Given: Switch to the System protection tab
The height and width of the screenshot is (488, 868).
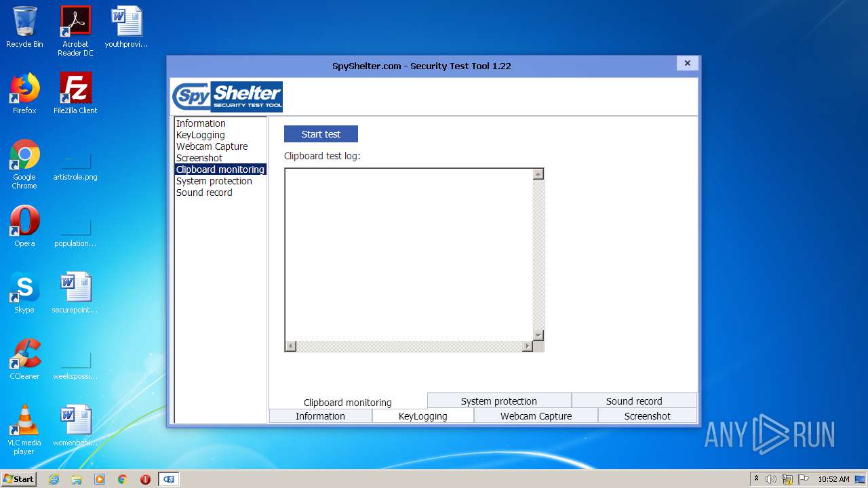Looking at the screenshot, I should (x=499, y=401).
